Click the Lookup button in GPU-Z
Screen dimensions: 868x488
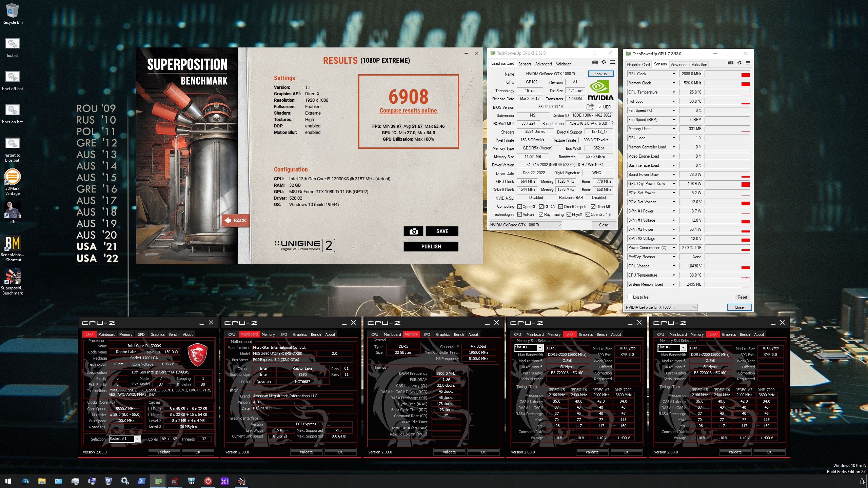[x=600, y=74]
